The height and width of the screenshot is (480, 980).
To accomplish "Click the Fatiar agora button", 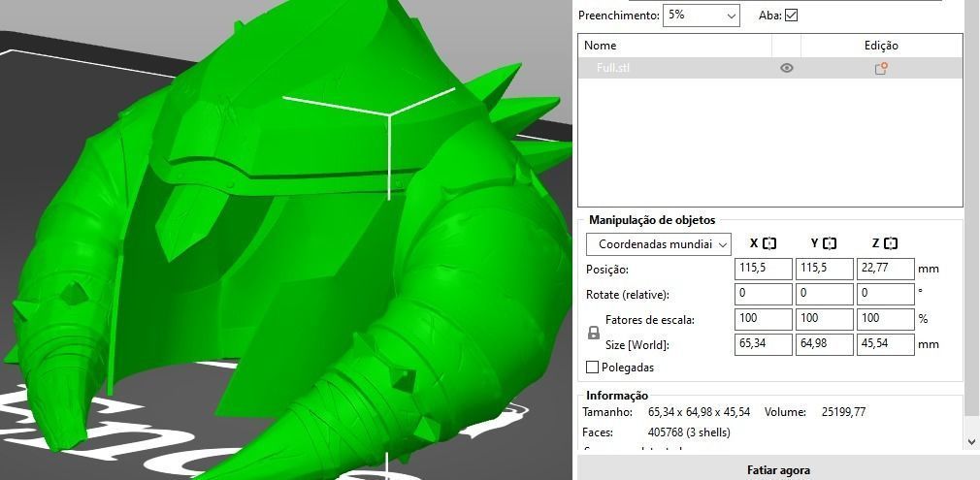I will 778,469.
